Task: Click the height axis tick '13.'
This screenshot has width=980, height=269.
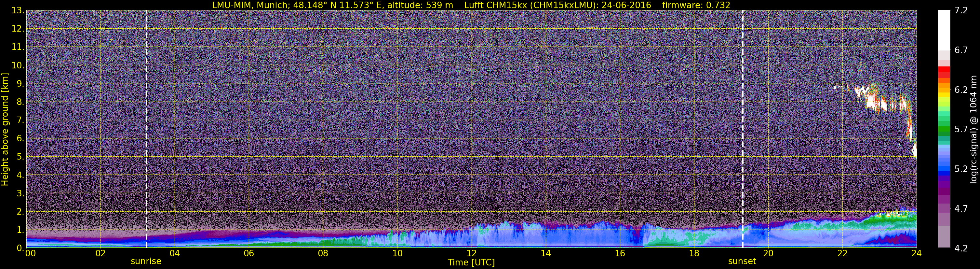Action: pyautogui.click(x=18, y=11)
